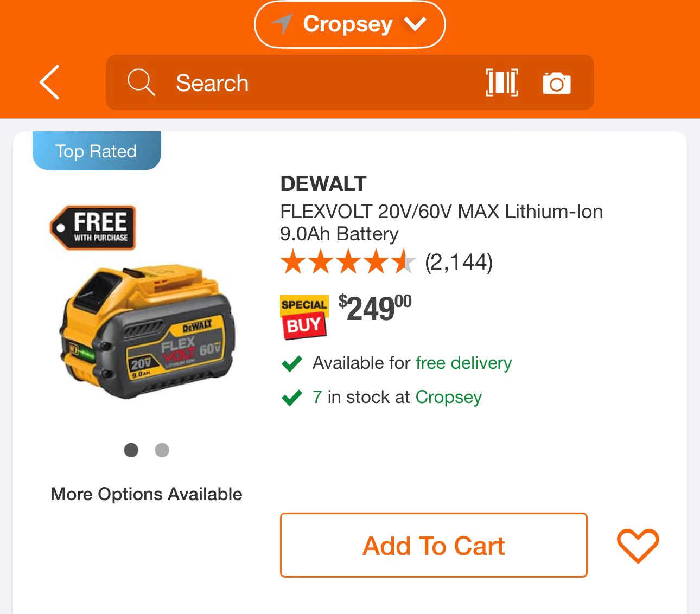This screenshot has height=614, width=700.
Task: Open the Cropsey store selector pill
Action: 349,24
